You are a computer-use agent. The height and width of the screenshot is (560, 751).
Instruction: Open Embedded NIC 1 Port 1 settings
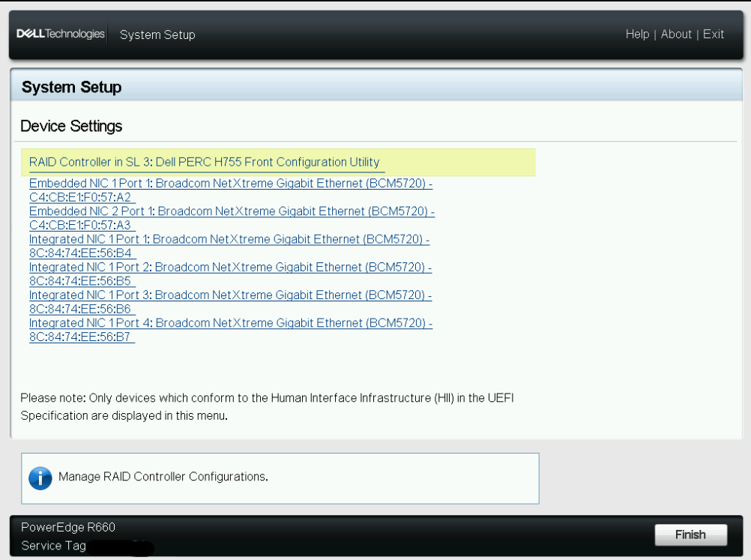click(231, 190)
